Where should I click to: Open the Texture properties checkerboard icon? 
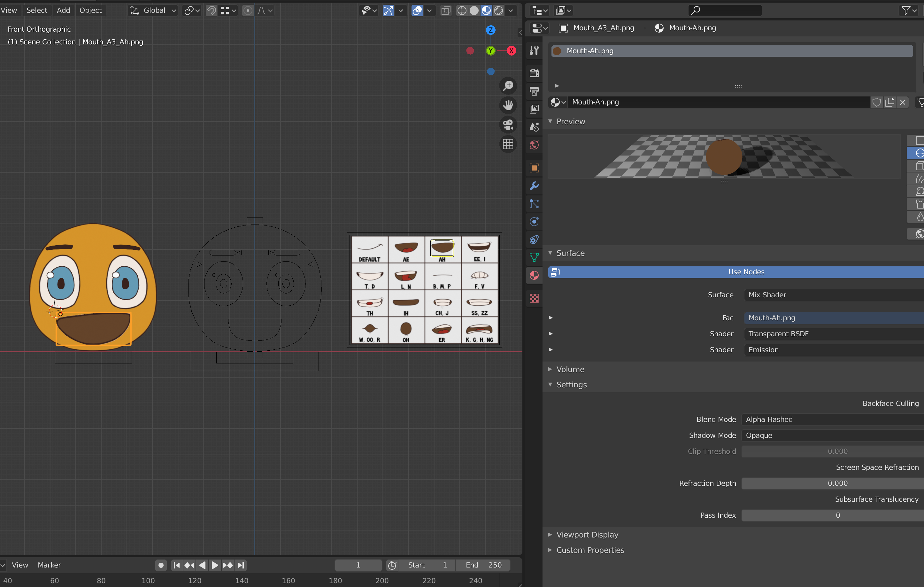tap(534, 298)
